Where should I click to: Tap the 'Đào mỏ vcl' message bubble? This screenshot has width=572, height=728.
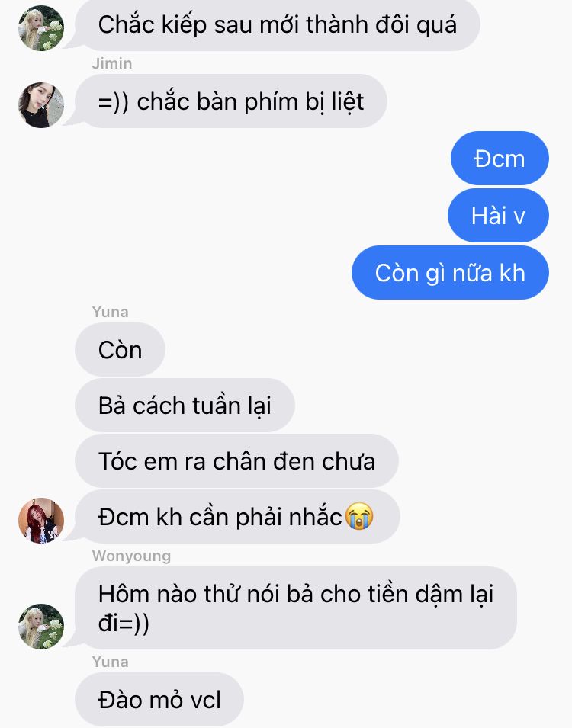pyautogui.click(x=159, y=700)
